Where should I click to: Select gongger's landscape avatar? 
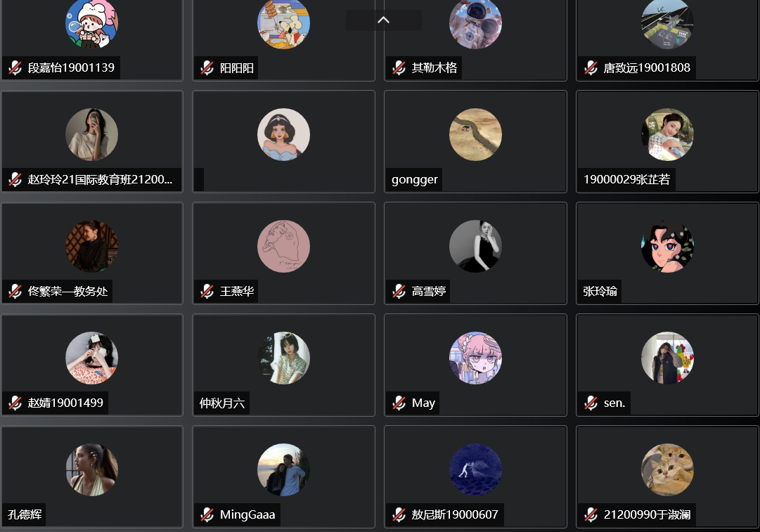point(475,134)
